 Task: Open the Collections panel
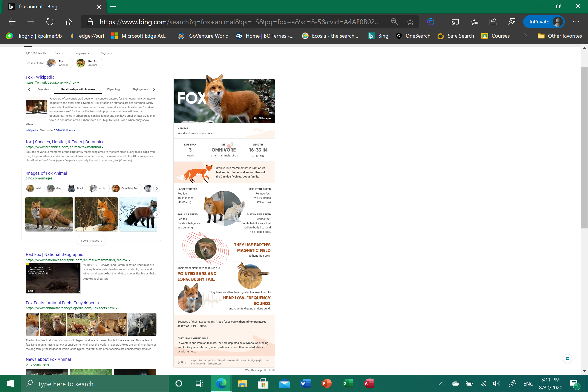tap(474, 21)
